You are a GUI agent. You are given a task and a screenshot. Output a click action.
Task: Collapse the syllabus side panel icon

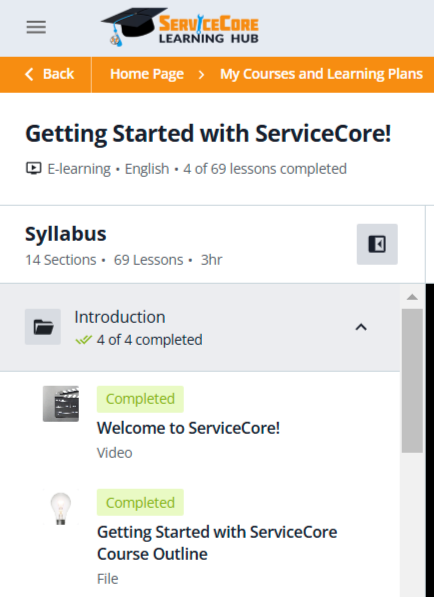click(377, 244)
